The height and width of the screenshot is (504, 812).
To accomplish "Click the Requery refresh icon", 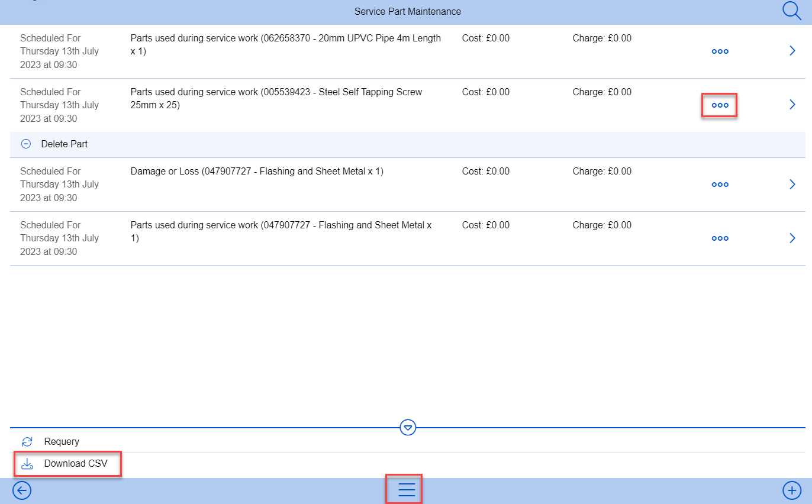I will pos(27,442).
